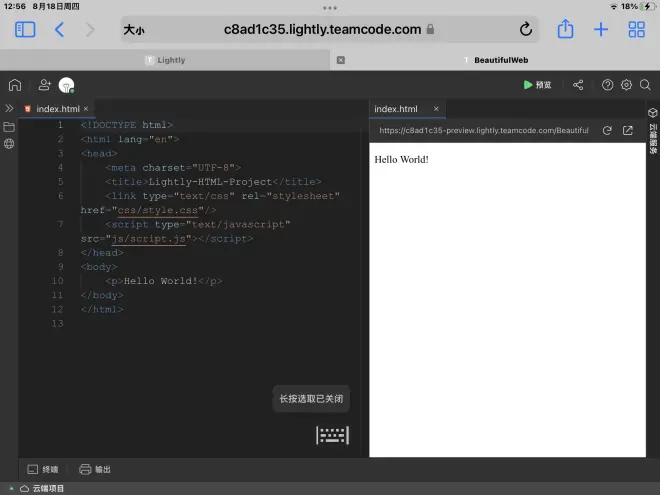Image resolution: width=660 pixels, height=495 pixels.
Task: Open the Safari share sheet
Action: pyautogui.click(x=565, y=29)
